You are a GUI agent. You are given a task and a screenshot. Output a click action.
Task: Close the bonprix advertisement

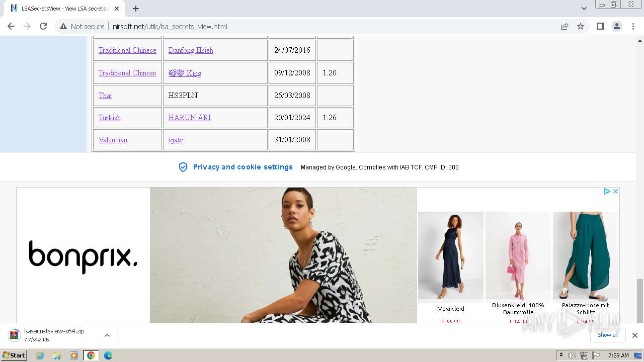point(615,191)
